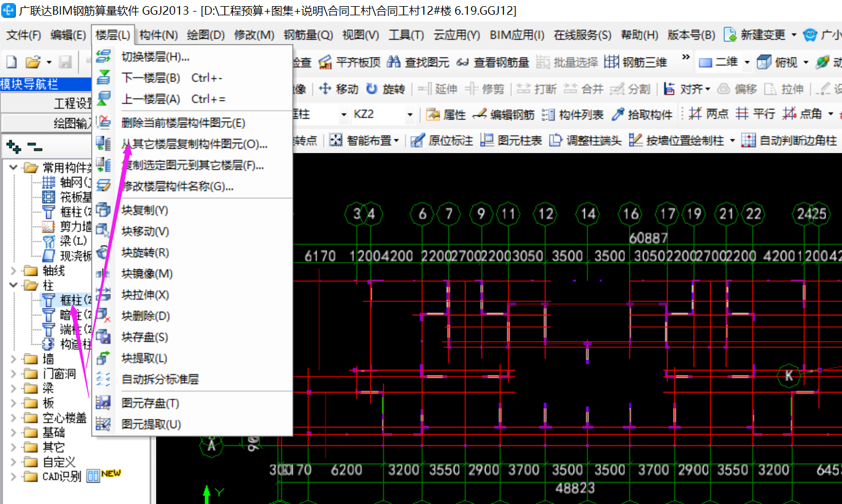Expand the 基础 tree folder
Image resolution: width=842 pixels, height=504 pixels.
click(x=14, y=432)
